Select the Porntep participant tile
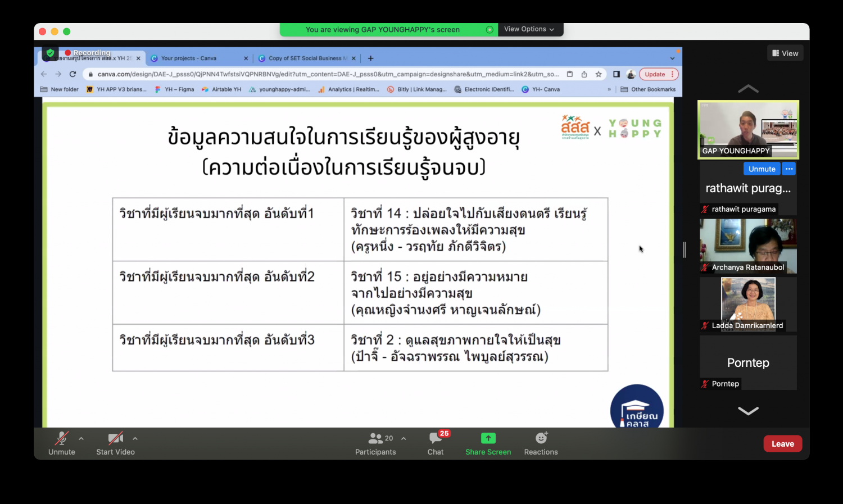Image resolution: width=843 pixels, height=504 pixels. [x=748, y=362]
